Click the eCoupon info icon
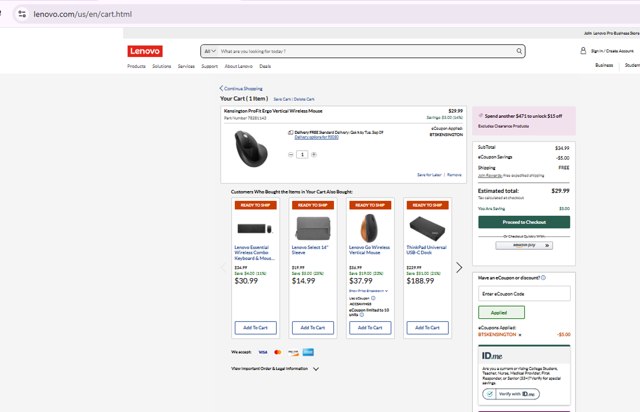Viewport: 640px width, 412px height. point(543,278)
